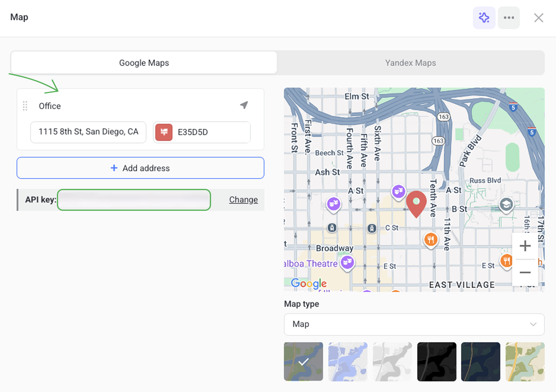Viewport: 556px width, 392px height.
Task: Pick the light blue map style thumbnail
Action: [348, 362]
